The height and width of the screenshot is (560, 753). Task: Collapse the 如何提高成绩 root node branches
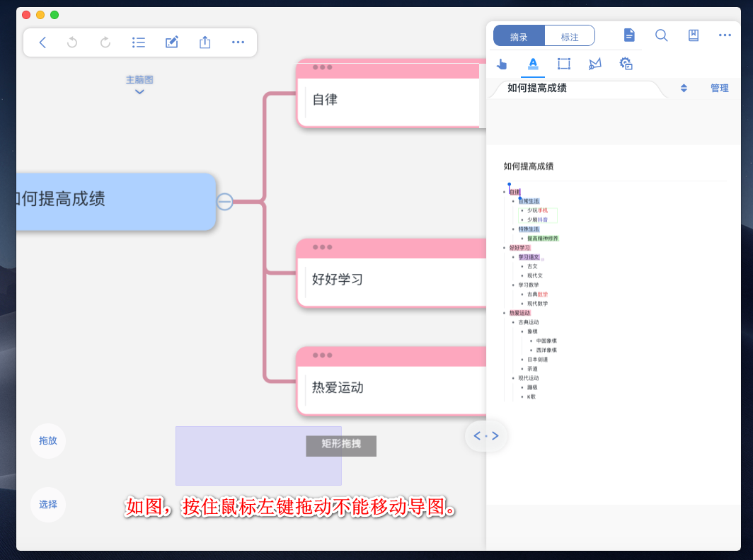[x=224, y=202]
